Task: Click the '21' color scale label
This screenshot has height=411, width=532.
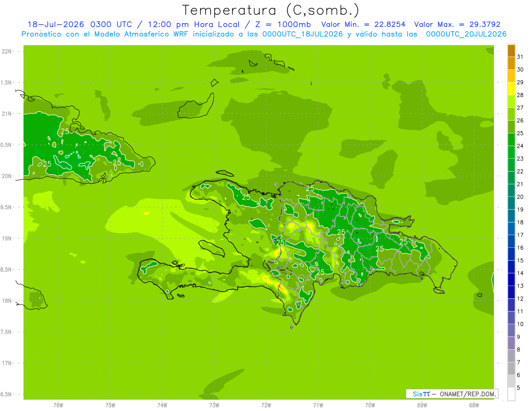Action: [520, 184]
